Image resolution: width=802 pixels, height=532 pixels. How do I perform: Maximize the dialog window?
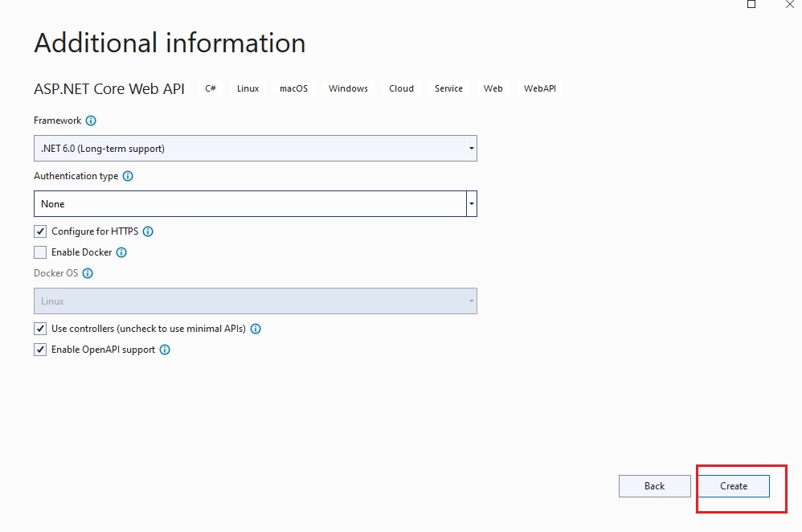(x=751, y=5)
